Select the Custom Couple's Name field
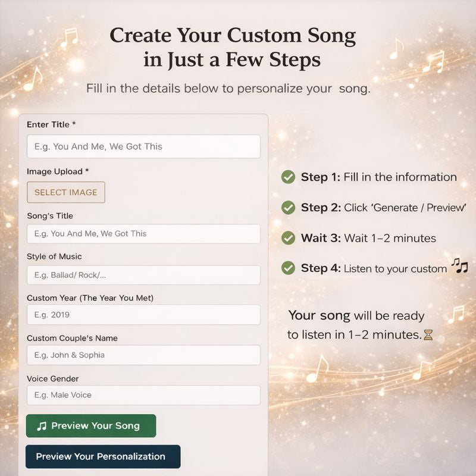This screenshot has height=476, width=476. pyautogui.click(x=143, y=355)
